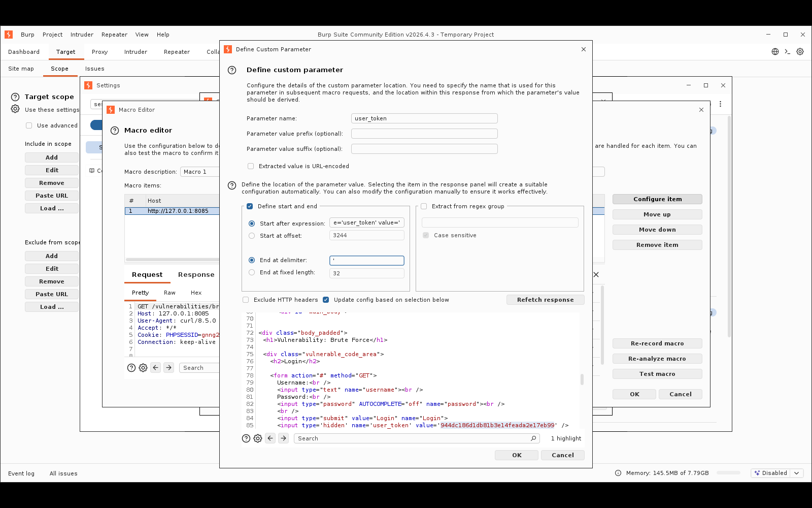
Task: Enable Extract from regex group
Action: coord(424,206)
